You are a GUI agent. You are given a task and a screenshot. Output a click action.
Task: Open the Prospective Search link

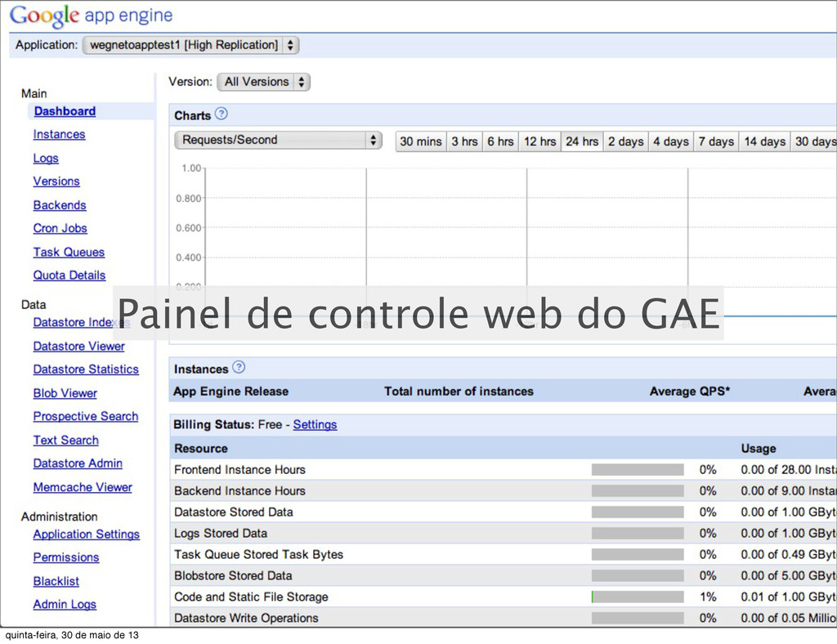pos(85,416)
